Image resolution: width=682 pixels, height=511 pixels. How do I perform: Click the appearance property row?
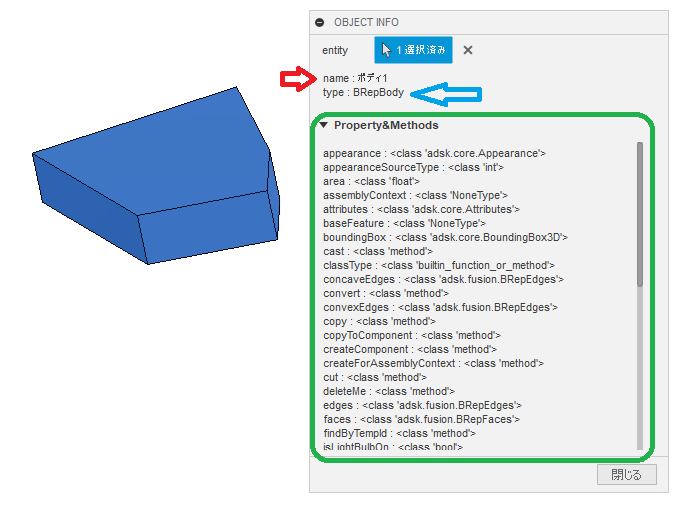[435, 154]
